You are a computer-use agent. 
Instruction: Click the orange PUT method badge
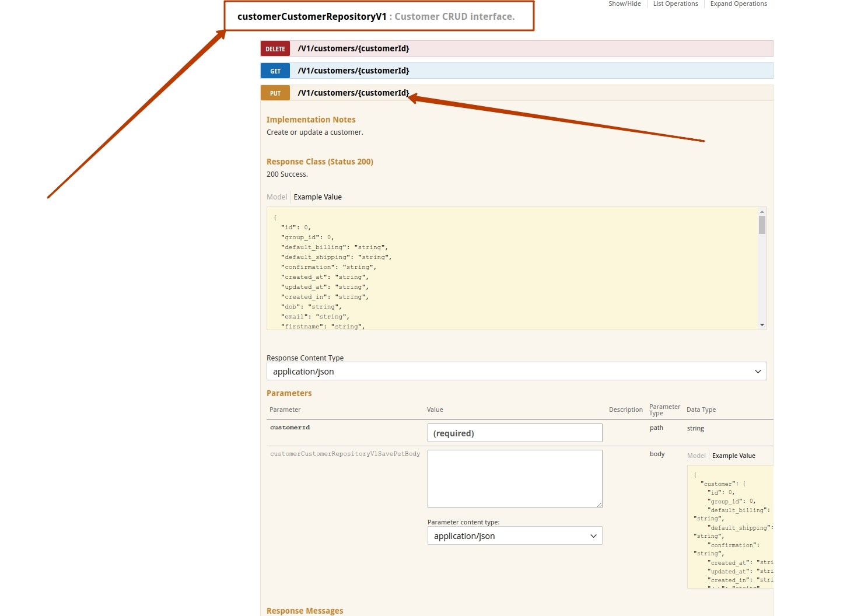(275, 93)
